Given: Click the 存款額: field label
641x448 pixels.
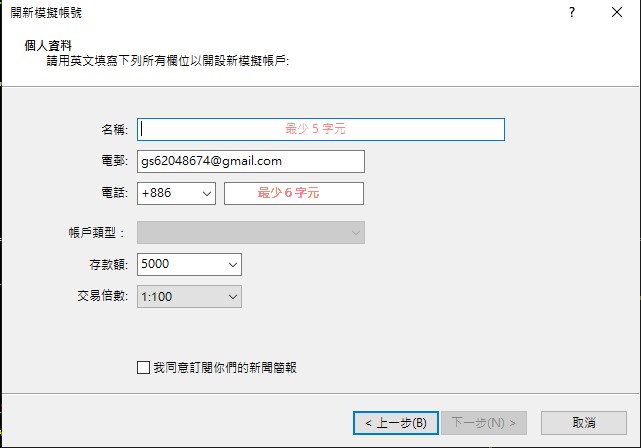Looking at the screenshot, I should pyautogui.click(x=107, y=266).
